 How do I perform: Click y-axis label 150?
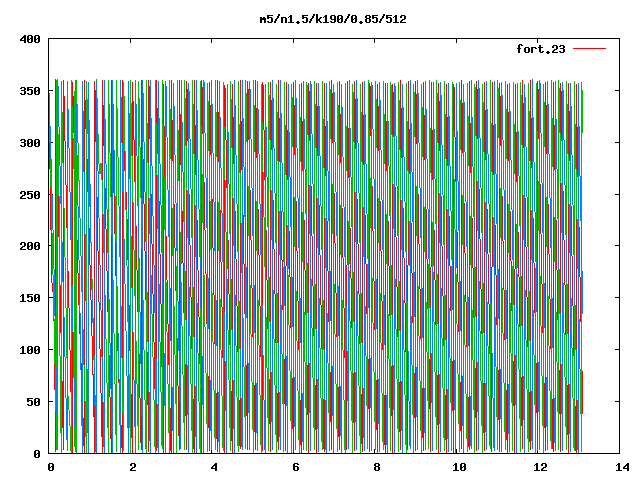coord(30,298)
